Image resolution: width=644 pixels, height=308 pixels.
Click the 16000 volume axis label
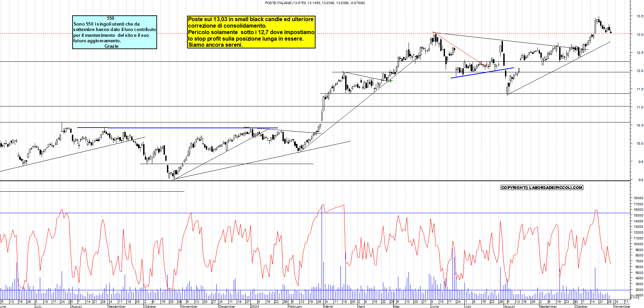[x=638, y=210]
